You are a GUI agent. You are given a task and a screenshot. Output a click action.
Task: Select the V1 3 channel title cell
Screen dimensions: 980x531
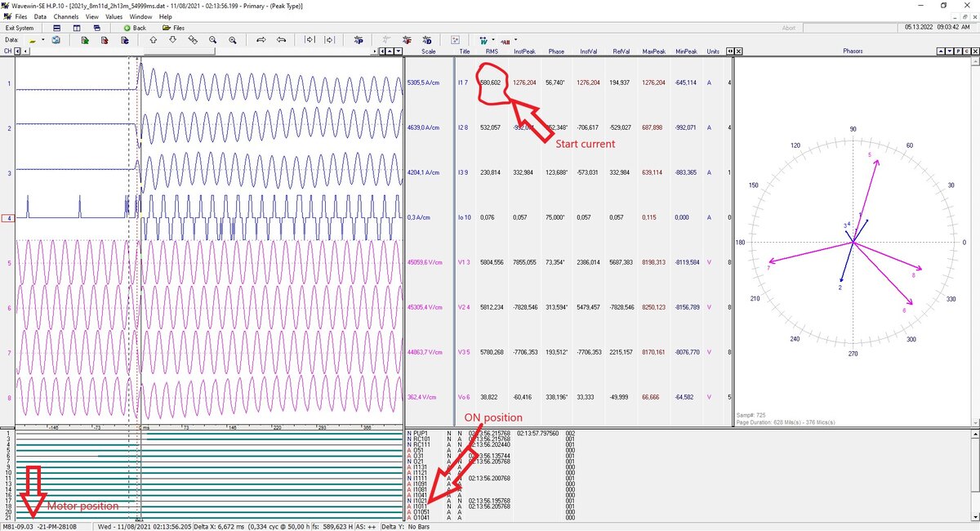[x=464, y=263]
